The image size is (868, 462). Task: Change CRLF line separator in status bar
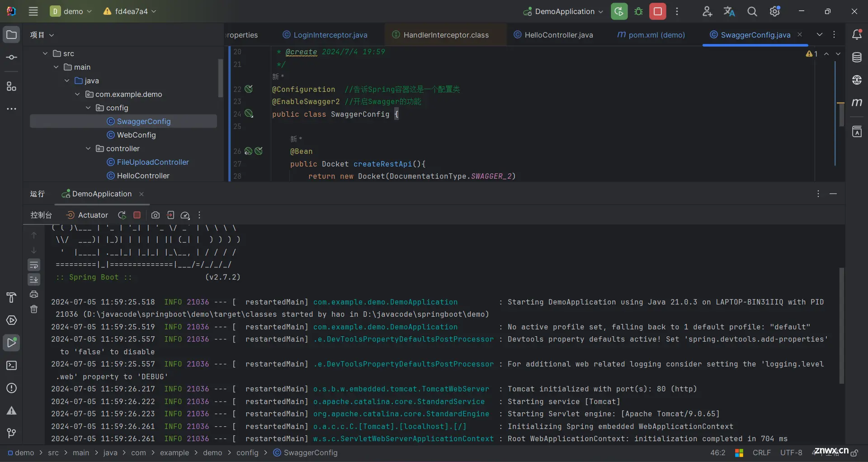(x=761, y=452)
